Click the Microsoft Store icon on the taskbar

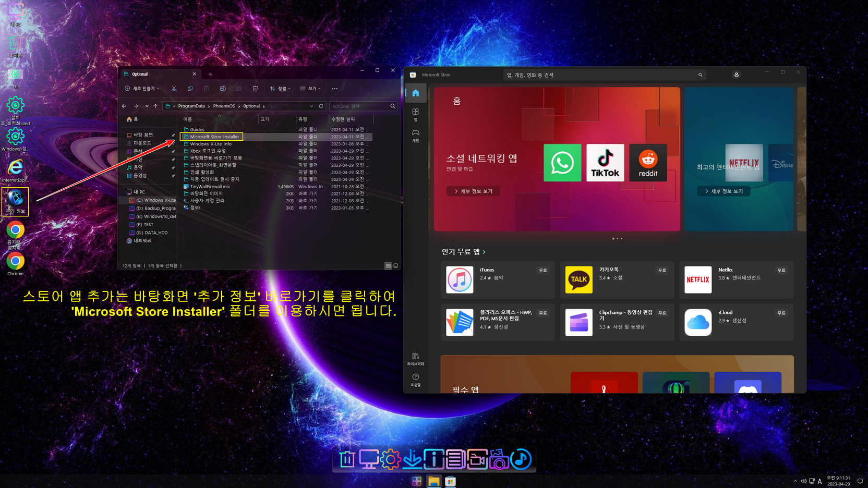tap(451, 481)
